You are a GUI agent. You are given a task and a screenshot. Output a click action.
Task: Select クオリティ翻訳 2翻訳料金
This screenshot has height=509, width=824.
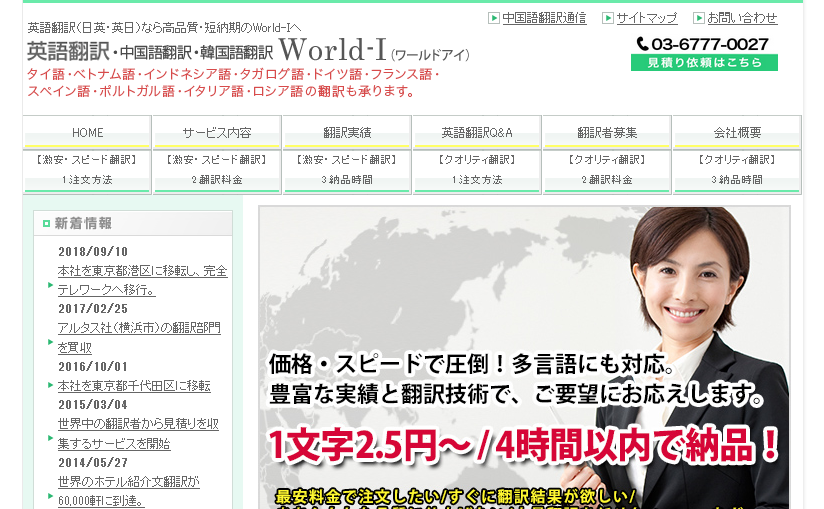click(x=607, y=171)
